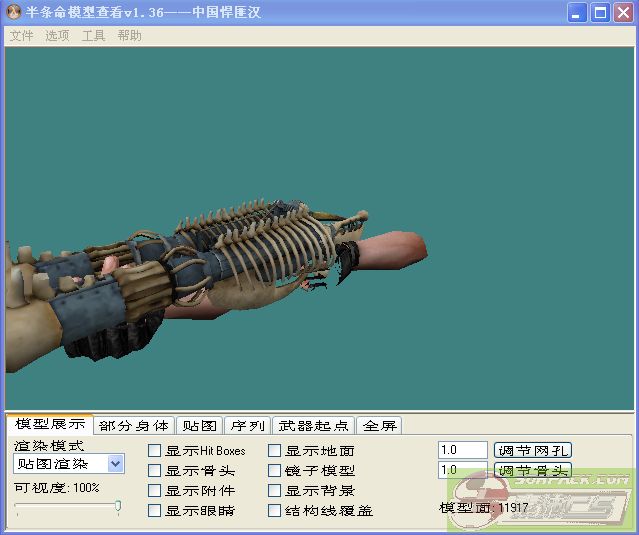Enable 显示Hit Boxes checkbox
Image resolution: width=639 pixels, height=535 pixels.
155,451
